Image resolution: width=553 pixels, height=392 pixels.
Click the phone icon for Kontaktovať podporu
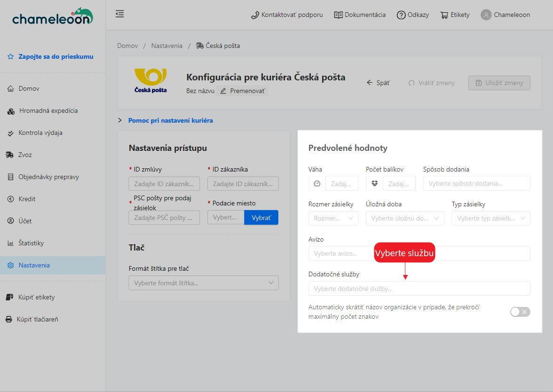[x=255, y=15]
